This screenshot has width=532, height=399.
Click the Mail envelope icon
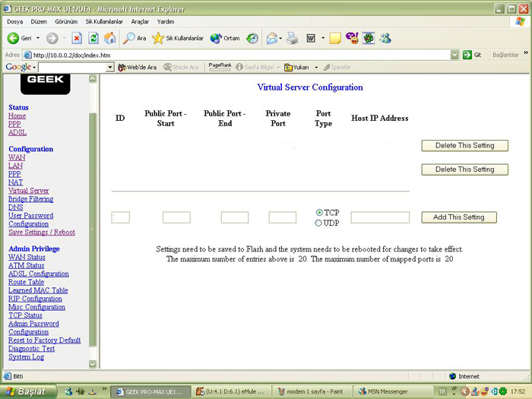[x=272, y=38]
